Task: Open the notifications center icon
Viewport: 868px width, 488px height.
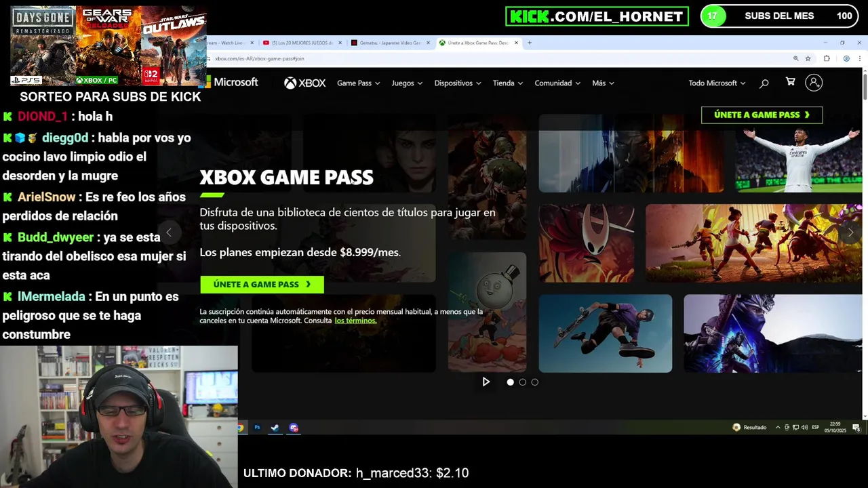Action: click(x=856, y=428)
